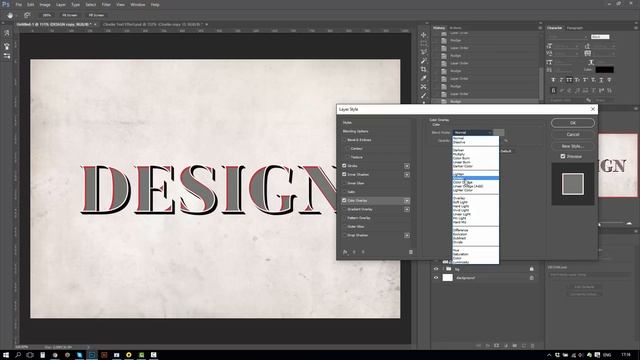Open the Character panel menu
Screen dimensions: 640x360
coord(636,27)
